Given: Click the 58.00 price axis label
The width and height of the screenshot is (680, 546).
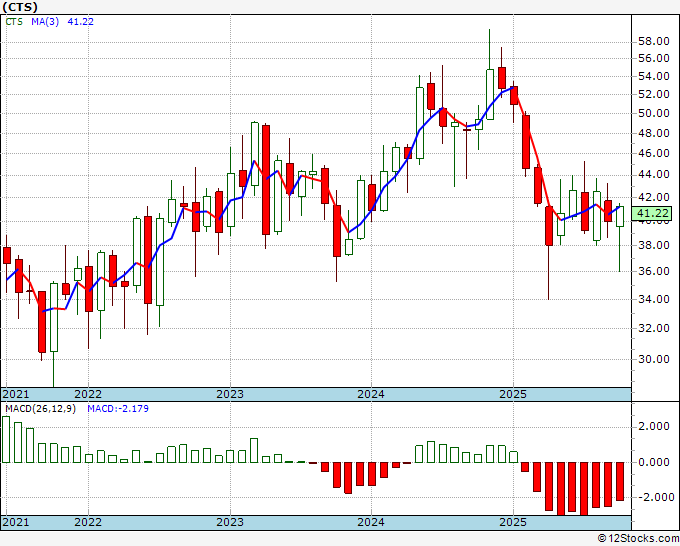Looking at the screenshot, I should (654, 42).
